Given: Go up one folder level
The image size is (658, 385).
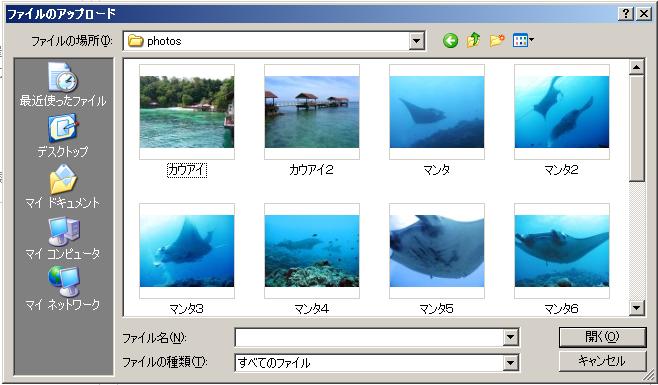Looking at the screenshot, I should [x=473, y=40].
